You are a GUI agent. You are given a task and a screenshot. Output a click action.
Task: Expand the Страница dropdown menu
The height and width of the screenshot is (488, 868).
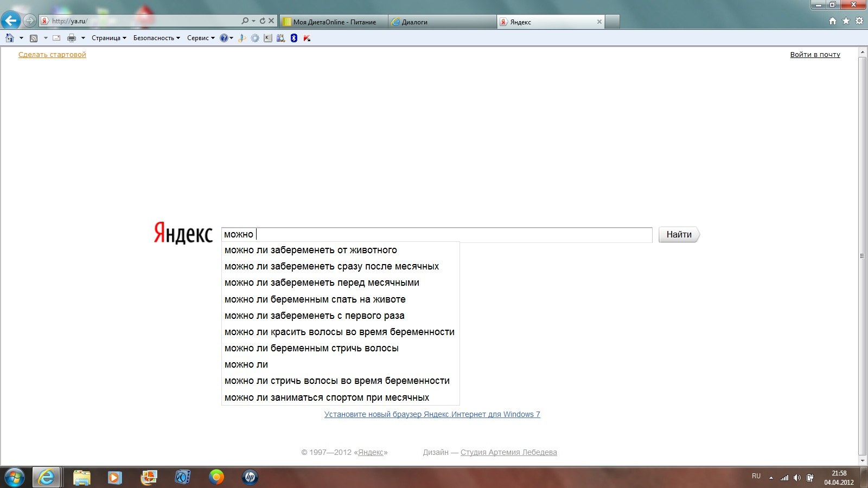click(108, 38)
